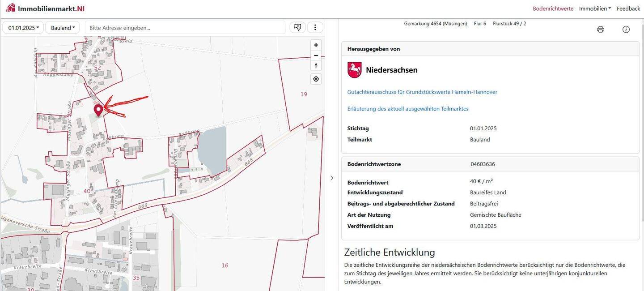
Task: Print the Bodenrichtwert details
Action: pos(600,30)
